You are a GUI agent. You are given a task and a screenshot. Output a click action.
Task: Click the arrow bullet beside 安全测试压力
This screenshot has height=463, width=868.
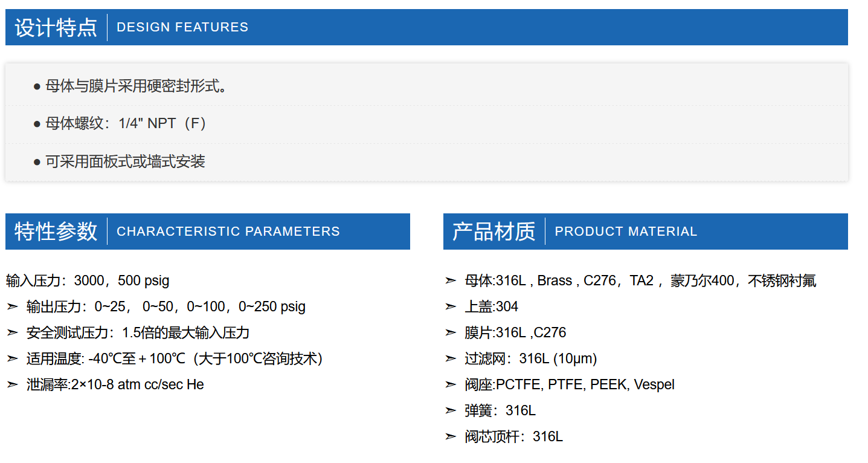coord(12,332)
